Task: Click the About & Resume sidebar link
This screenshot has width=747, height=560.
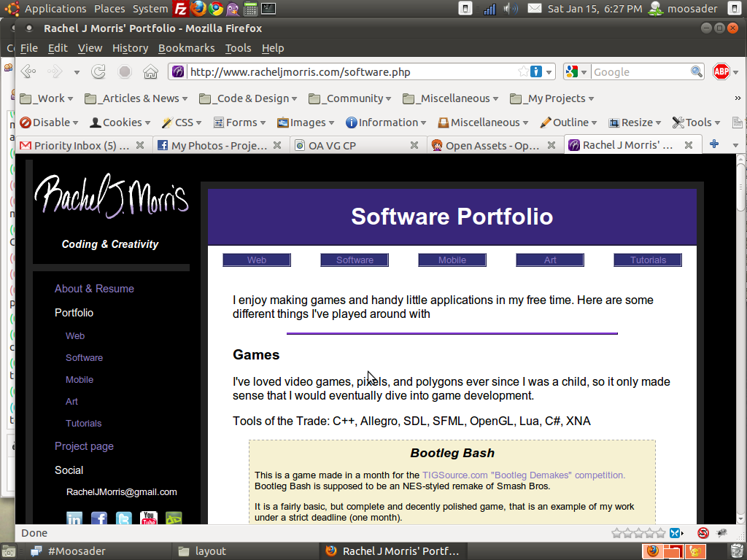Action: click(94, 289)
